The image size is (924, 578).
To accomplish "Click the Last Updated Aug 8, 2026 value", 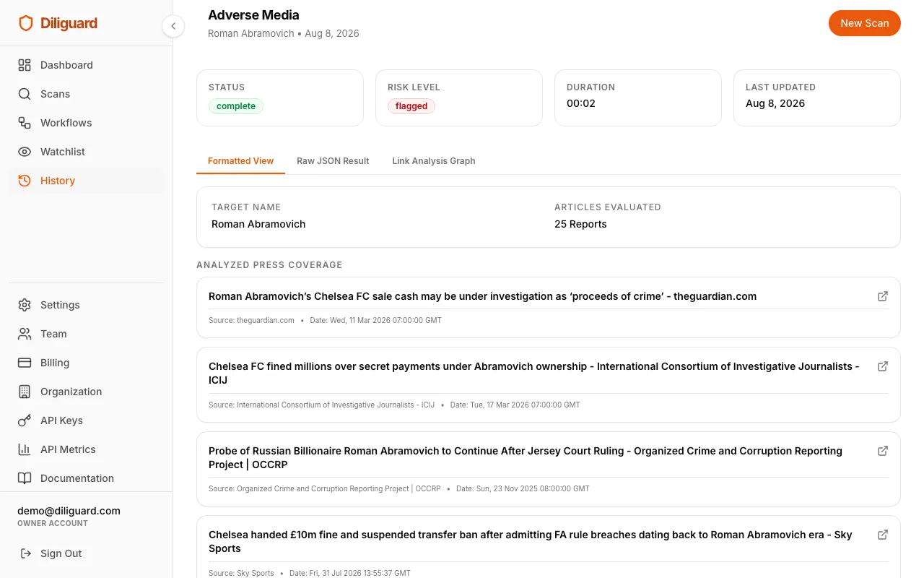I will click(775, 103).
